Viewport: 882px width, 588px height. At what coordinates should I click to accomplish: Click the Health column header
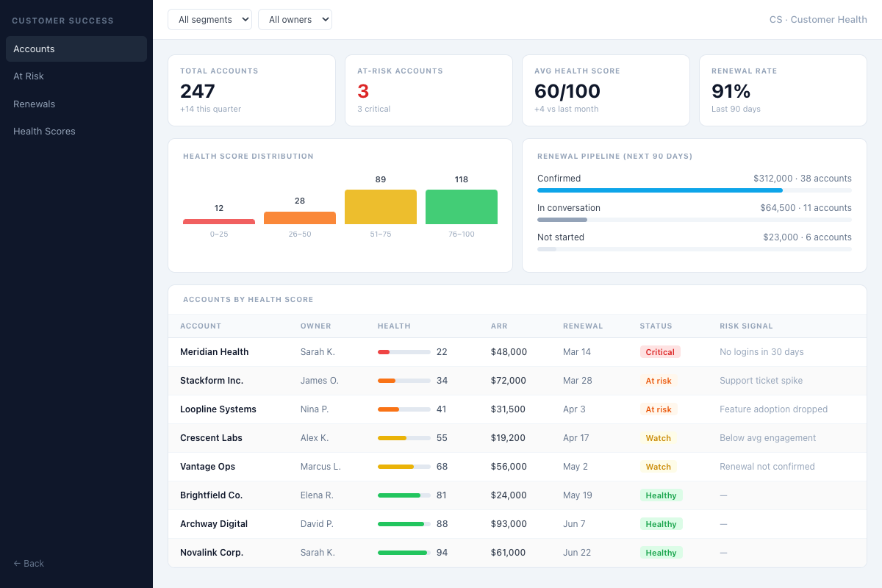[394, 326]
